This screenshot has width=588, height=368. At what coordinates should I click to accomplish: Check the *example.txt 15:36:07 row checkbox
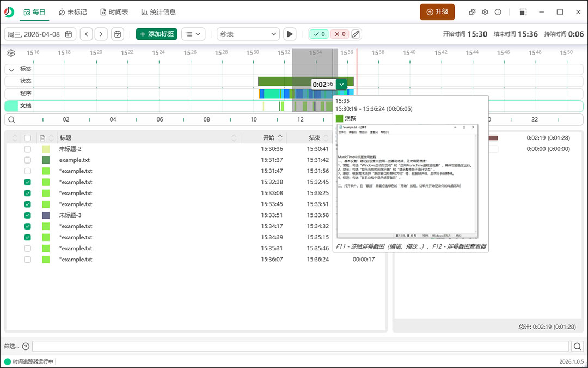click(27, 260)
